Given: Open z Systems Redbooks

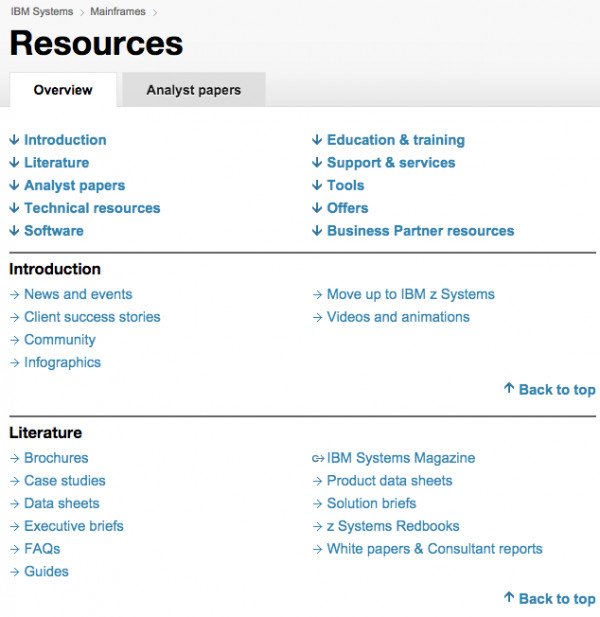Looking at the screenshot, I should click(x=393, y=526).
